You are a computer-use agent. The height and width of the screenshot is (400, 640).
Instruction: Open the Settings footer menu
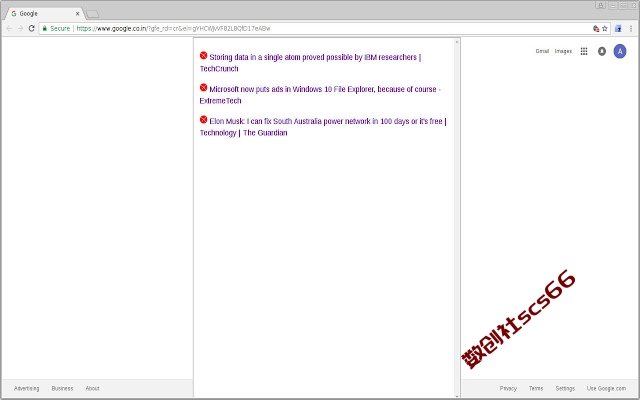point(565,388)
